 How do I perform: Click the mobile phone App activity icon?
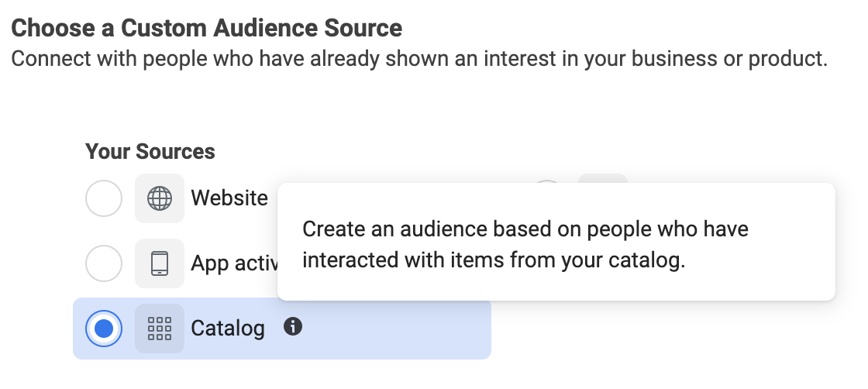[x=160, y=263]
